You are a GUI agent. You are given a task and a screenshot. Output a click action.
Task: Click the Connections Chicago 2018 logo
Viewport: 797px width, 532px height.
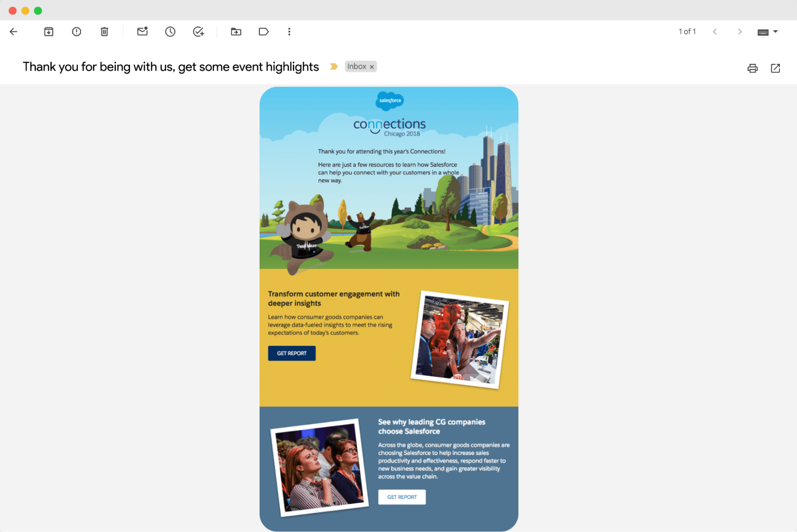point(390,127)
